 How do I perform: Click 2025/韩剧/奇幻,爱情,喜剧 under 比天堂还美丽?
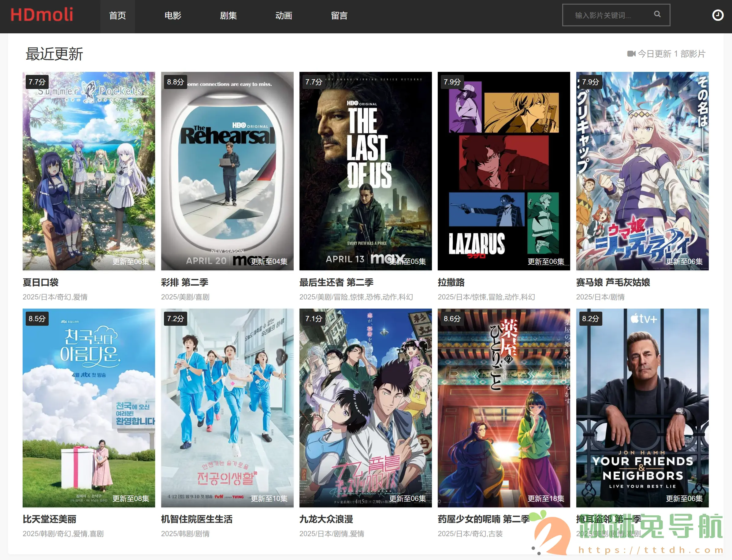point(63,534)
